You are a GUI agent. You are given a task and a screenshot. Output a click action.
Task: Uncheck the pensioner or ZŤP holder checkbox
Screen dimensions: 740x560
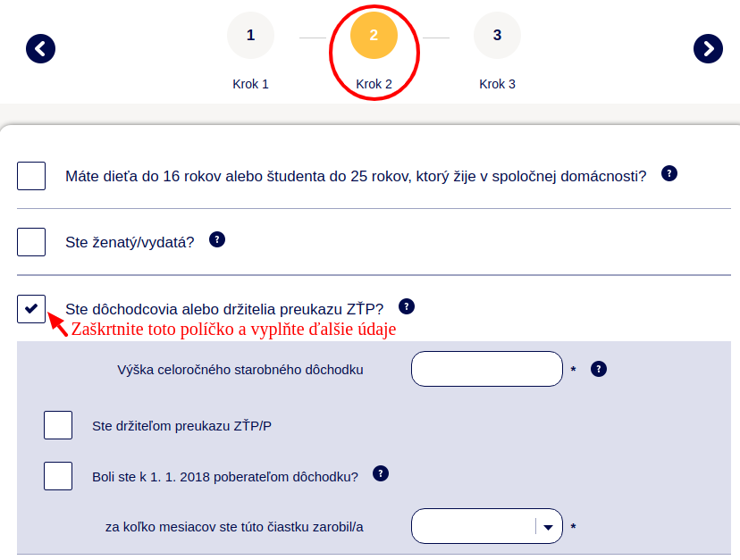31,309
